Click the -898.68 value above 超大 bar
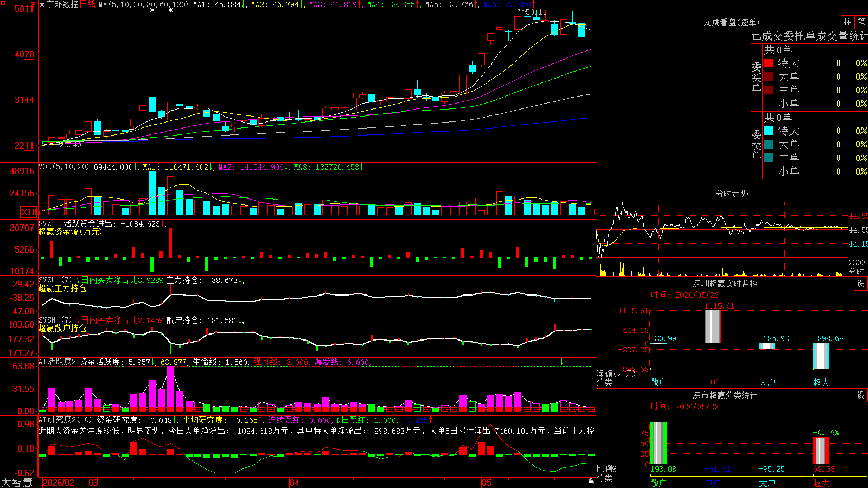 click(x=828, y=338)
